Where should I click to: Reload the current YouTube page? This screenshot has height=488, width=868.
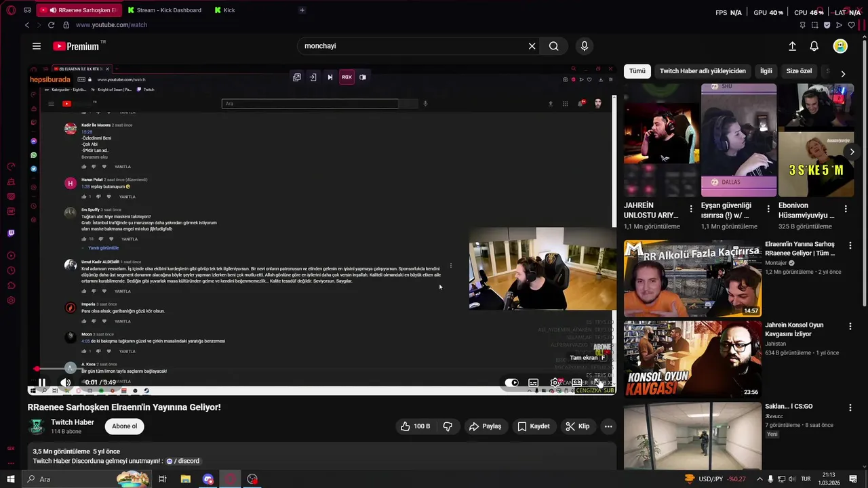click(x=51, y=25)
